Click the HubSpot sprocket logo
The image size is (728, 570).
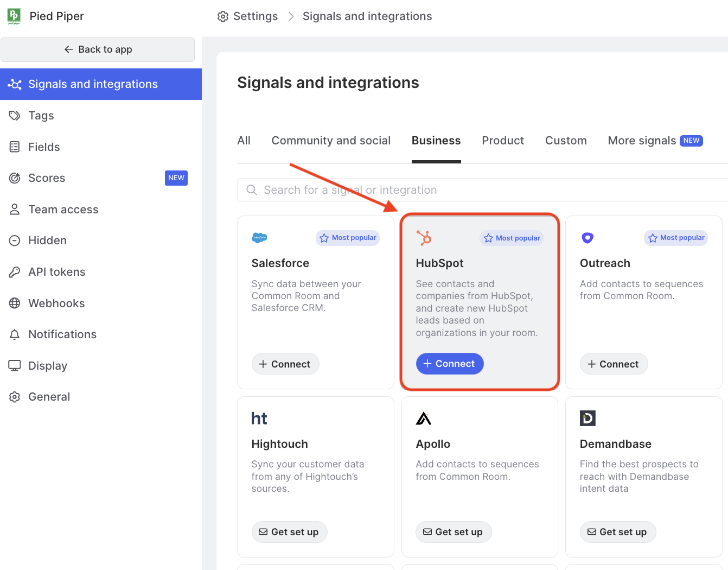point(424,238)
